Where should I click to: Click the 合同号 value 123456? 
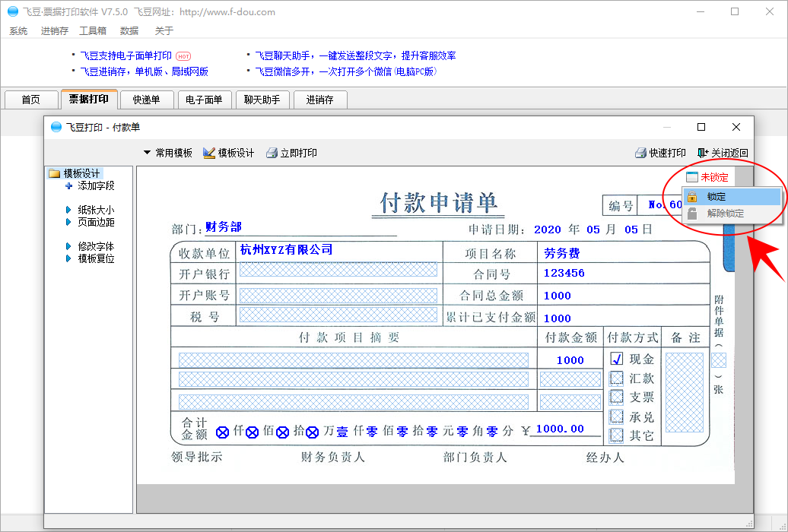pyautogui.click(x=564, y=273)
